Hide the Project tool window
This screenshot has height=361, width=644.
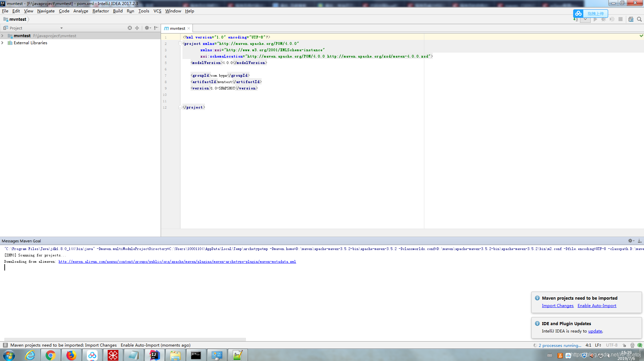click(156, 28)
